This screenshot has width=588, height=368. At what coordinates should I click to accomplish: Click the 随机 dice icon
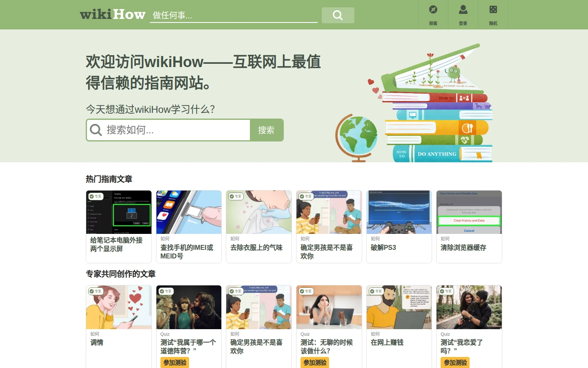pos(493,15)
